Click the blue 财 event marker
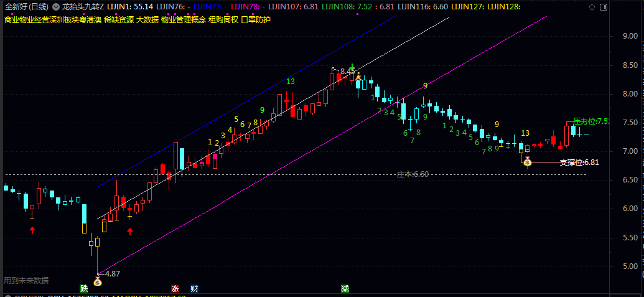The height and width of the screenshot is (297, 644). [194, 288]
